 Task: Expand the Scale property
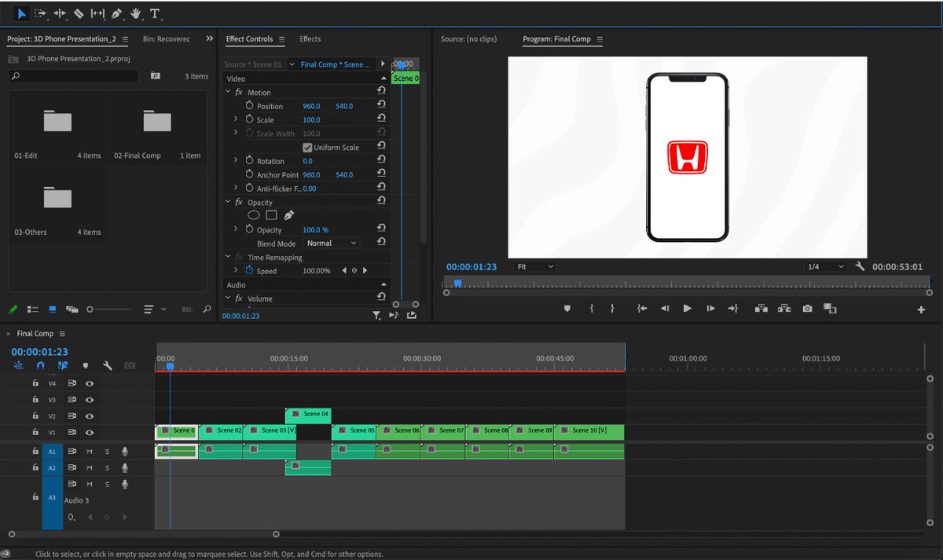[x=236, y=119]
